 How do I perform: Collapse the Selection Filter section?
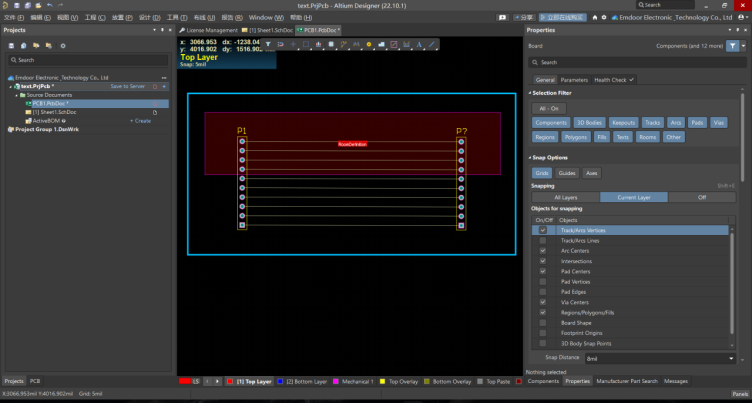pyautogui.click(x=531, y=93)
